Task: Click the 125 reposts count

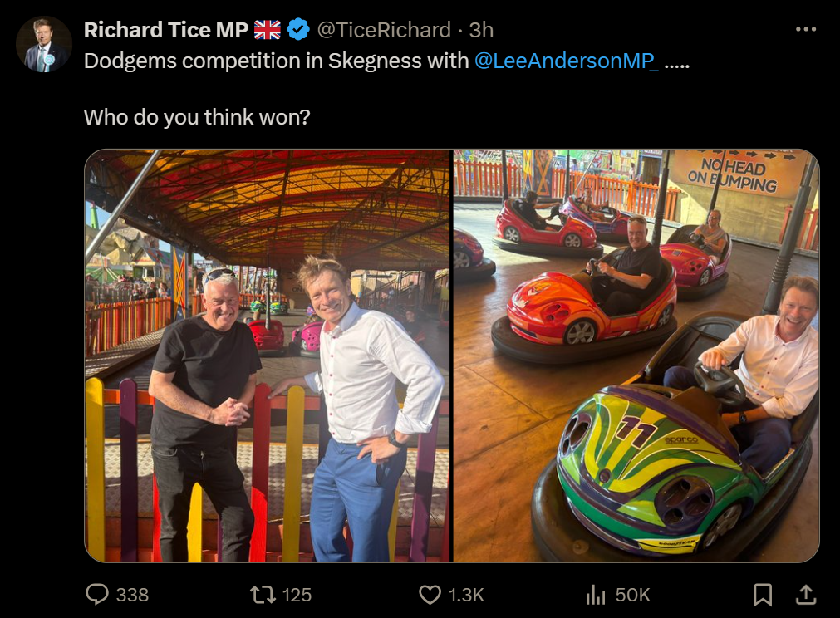Action: coord(297,595)
